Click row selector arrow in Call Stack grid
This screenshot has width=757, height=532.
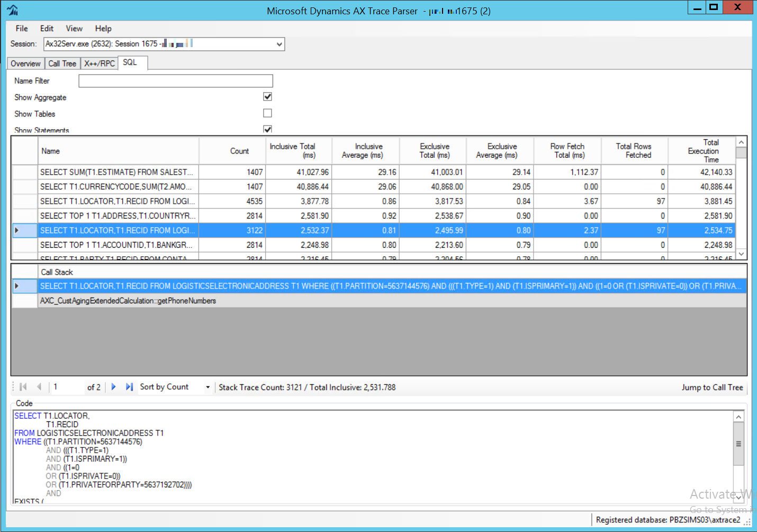click(x=17, y=286)
